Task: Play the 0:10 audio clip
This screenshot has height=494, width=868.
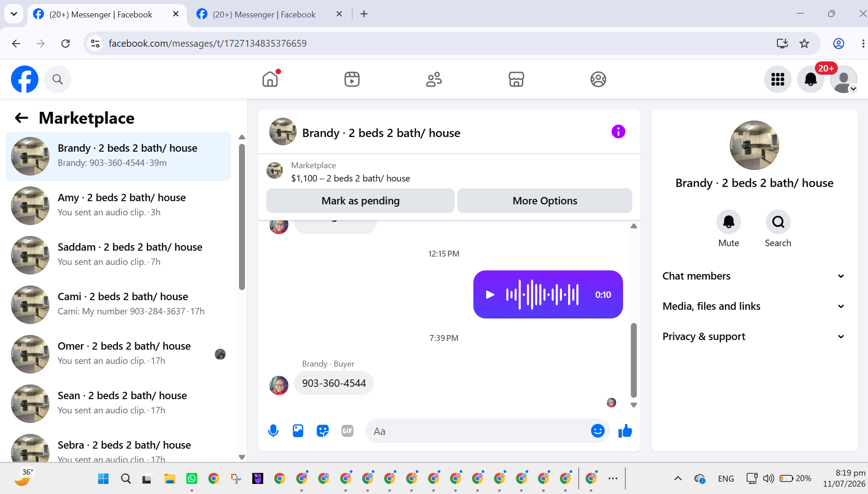Action: [x=490, y=295]
